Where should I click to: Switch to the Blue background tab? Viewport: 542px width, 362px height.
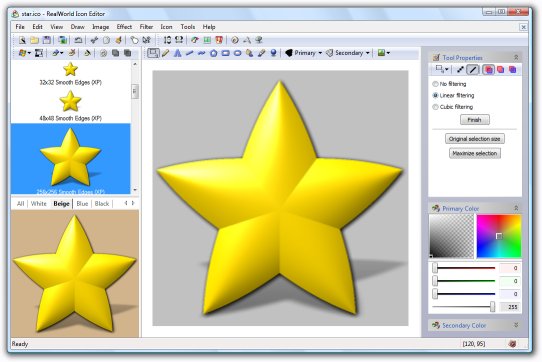(x=82, y=204)
